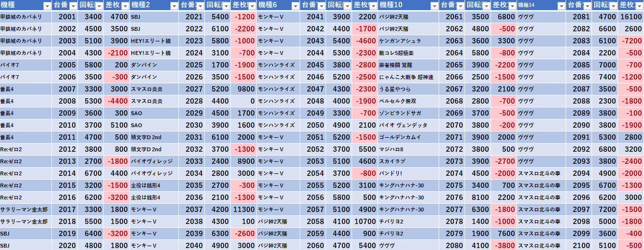644x250 pixels.
Task: Select machine number cell 2100
Action: pyautogui.click(x=579, y=245)
